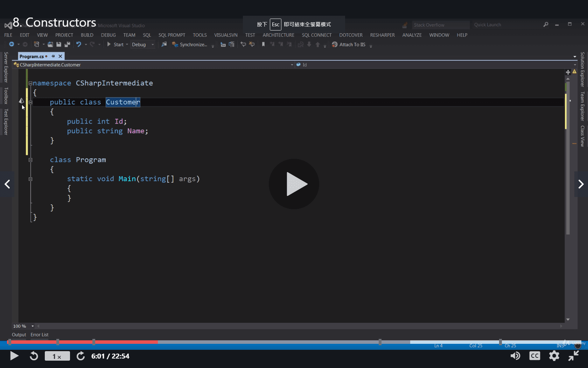Rewind video with the replay icon
Screen dimensions: 588x368
34,356
